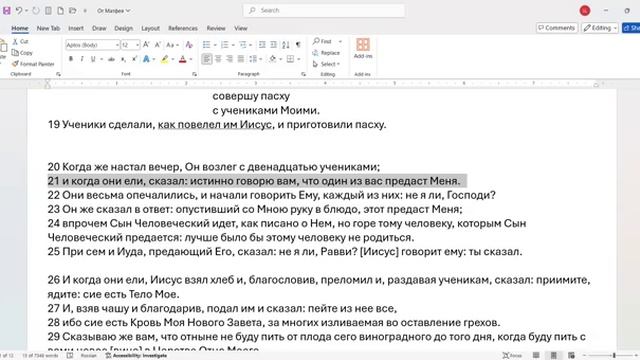Cut the selected text

coord(20,42)
